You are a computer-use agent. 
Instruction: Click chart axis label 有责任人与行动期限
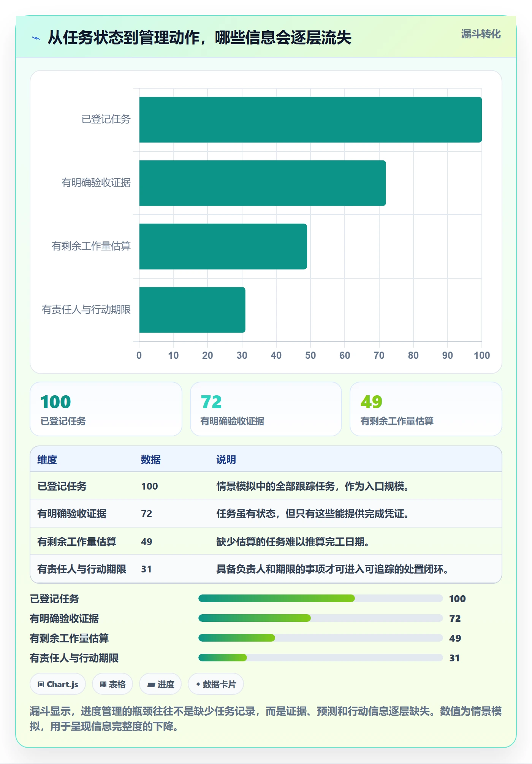click(x=86, y=310)
